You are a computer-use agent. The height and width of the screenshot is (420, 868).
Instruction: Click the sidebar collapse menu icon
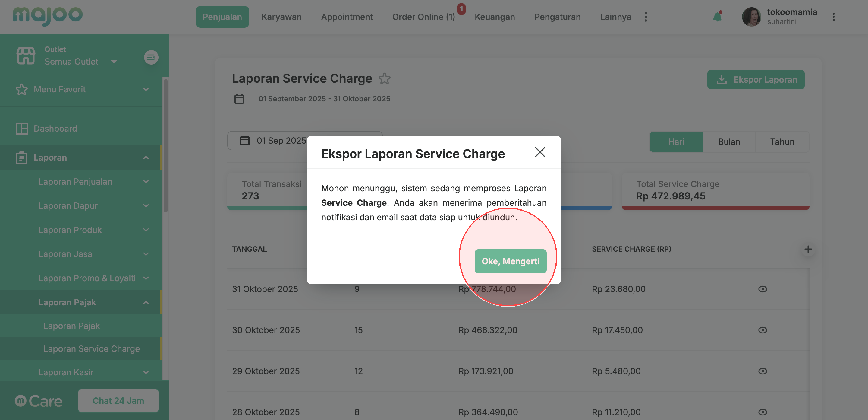(151, 57)
